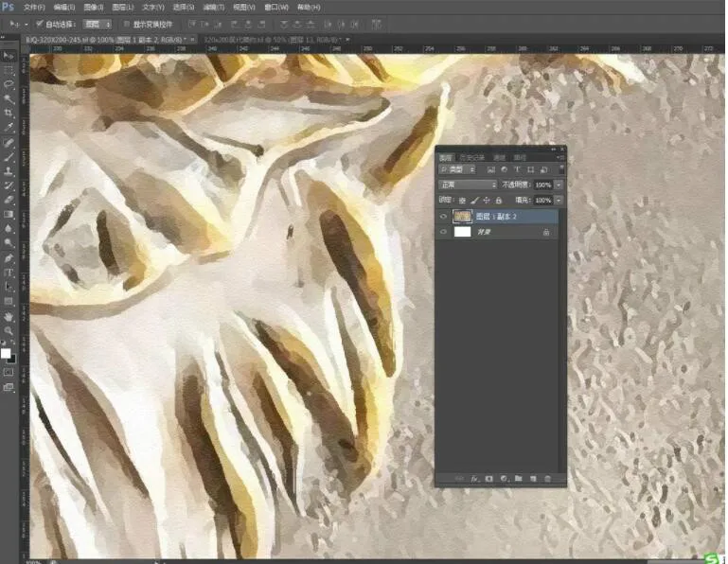This screenshot has height=564, width=728.
Task: Select the Brush tool
Action: click(x=9, y=157)
